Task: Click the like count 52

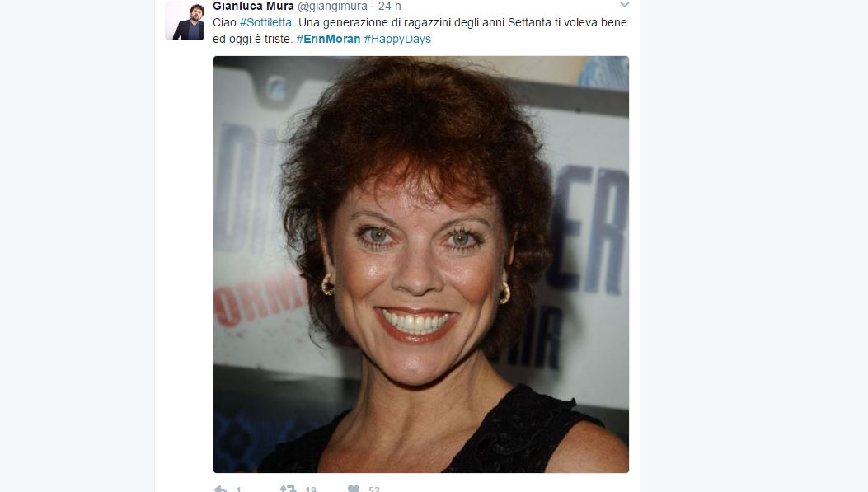Action: [x=374, y=490]
